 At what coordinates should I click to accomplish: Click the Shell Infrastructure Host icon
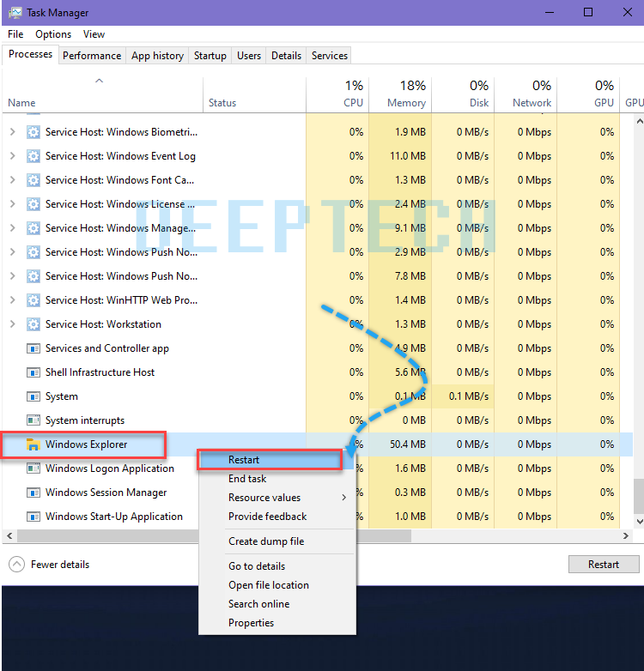point(33,372)
